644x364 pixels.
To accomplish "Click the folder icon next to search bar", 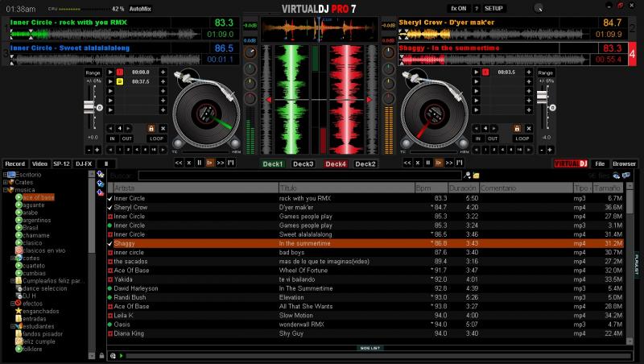I will 476,176.
